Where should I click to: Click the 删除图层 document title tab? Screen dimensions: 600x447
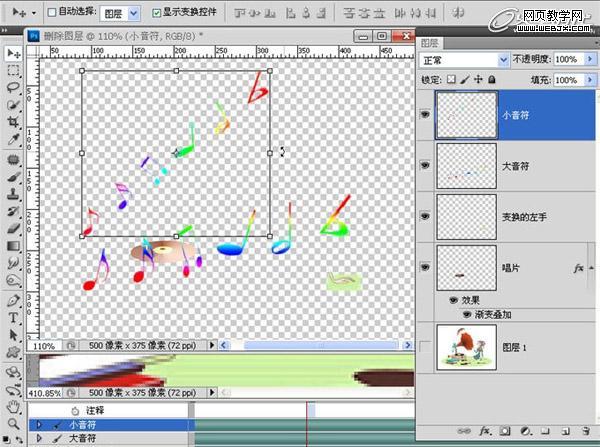pos(120,35)
